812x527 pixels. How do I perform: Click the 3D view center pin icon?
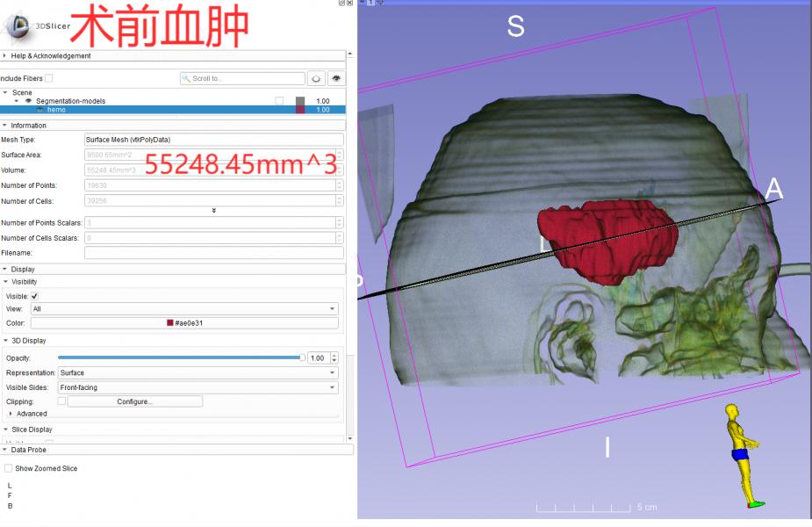click(361, 3)
